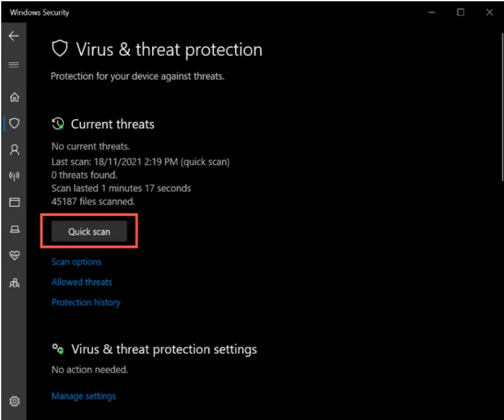
Task: Open Device performance & health heart icon
Action: (x=15, y=256)
